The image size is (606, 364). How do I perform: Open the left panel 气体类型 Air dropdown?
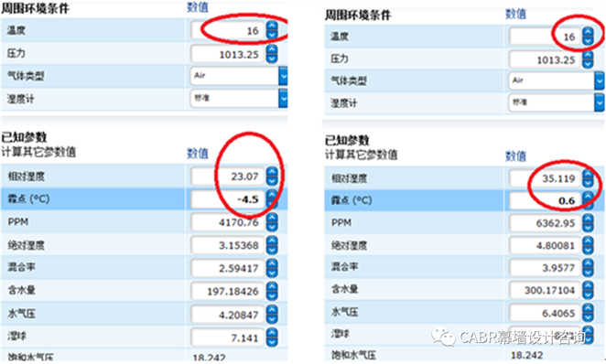[x=283, y=76]
